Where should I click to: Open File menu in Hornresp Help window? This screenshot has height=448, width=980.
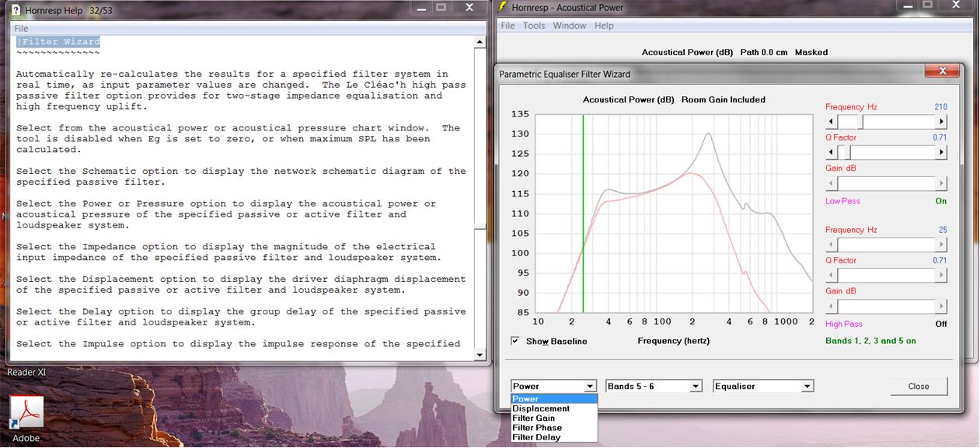tap(21, 29)
